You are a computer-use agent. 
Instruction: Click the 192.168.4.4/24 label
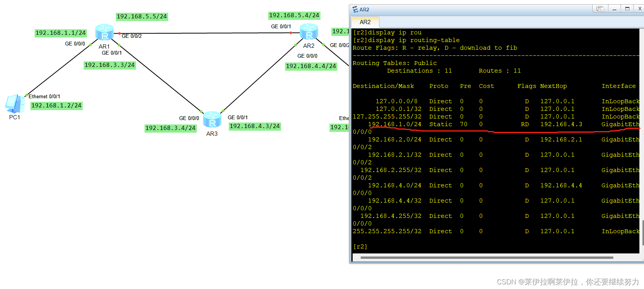(311, 66)
